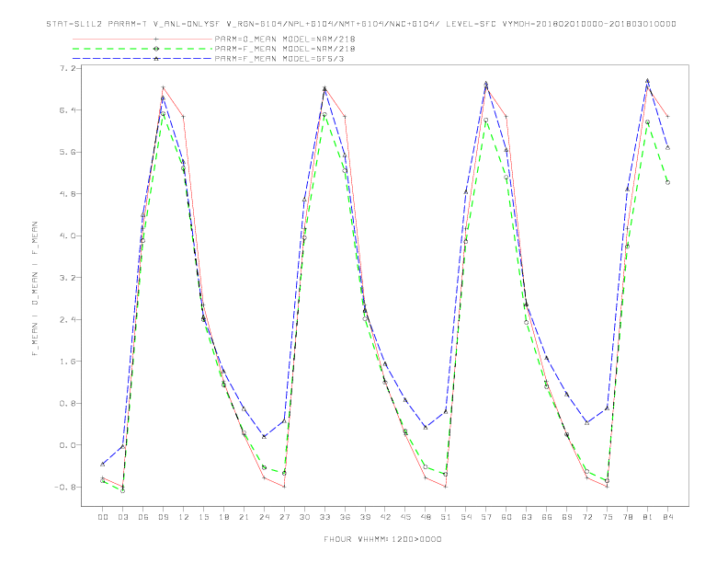Click x-axis tick label 42
The height and width of the screenshot is (563, 728).
click(385, 517)
